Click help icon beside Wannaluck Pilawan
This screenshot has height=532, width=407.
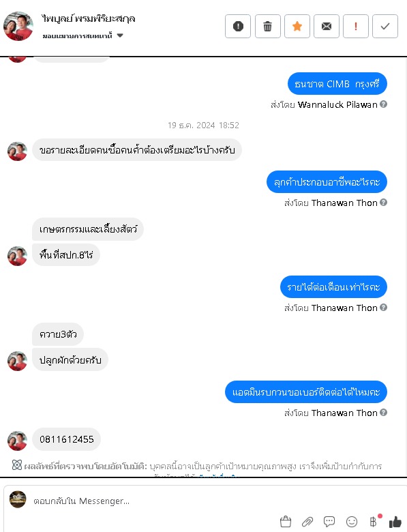[383, 104]
